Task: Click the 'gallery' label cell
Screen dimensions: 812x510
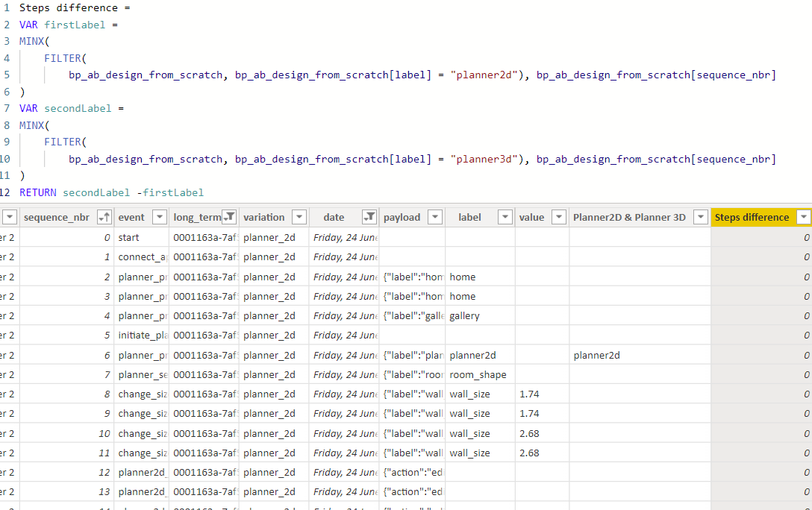Action: (480, 315)
